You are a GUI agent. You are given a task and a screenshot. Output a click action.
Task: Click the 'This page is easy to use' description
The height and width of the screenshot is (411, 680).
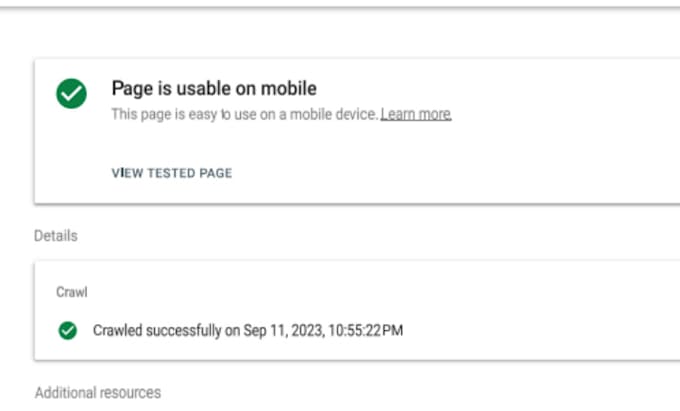pyautogui.click(x=245, y=114)
